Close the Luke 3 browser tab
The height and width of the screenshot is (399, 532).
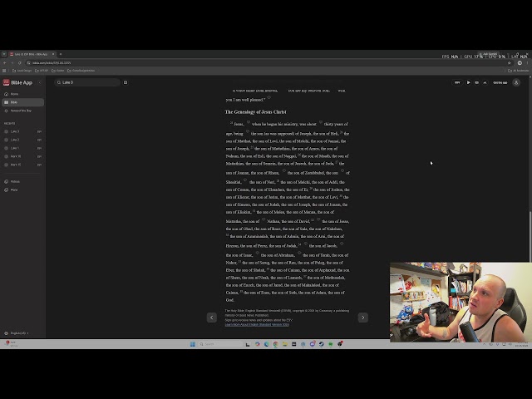(x=53, y=54)
